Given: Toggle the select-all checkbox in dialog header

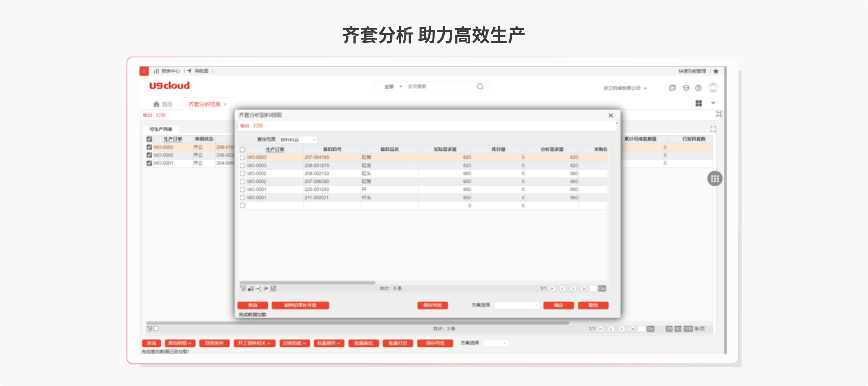Looking at the screenshot, I should pos(242,150).
